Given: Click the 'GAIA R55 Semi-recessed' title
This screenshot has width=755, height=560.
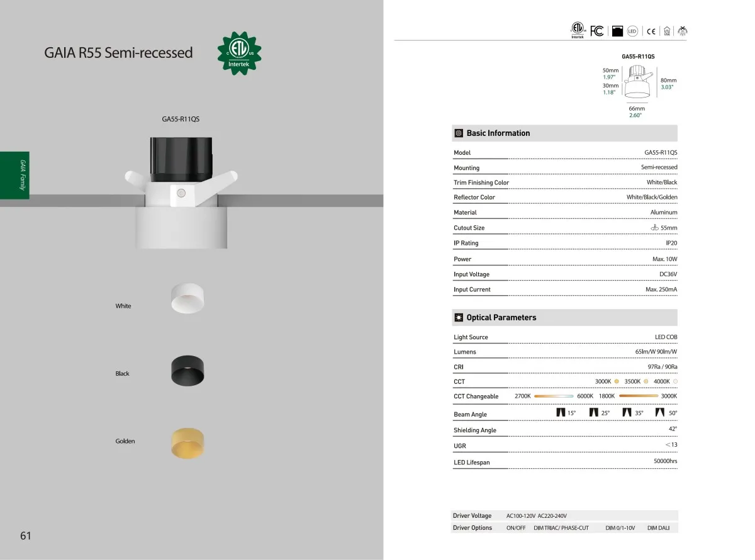Looking at the screenshot, I should click(x=119, y=53).
